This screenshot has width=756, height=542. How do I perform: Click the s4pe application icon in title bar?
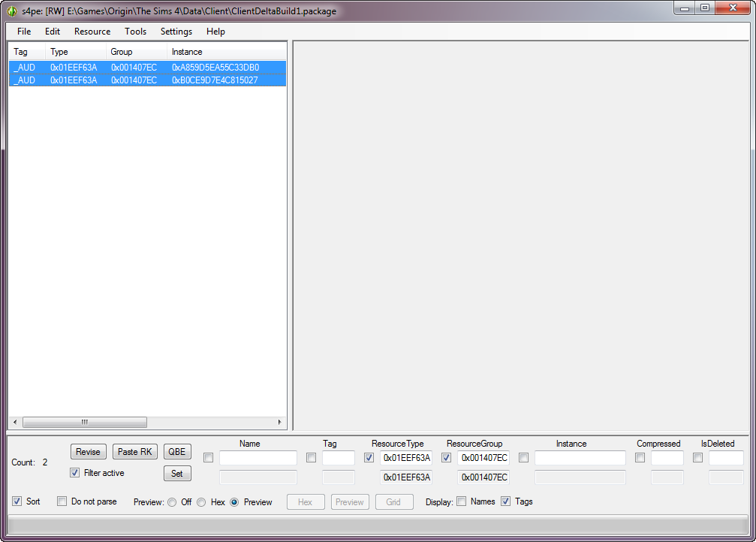coord(11,11)
